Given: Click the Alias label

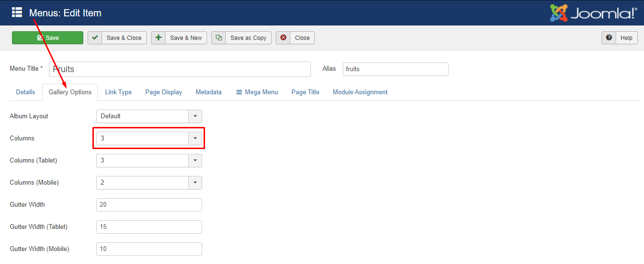Looking at the screenshot, I should 329,69.
